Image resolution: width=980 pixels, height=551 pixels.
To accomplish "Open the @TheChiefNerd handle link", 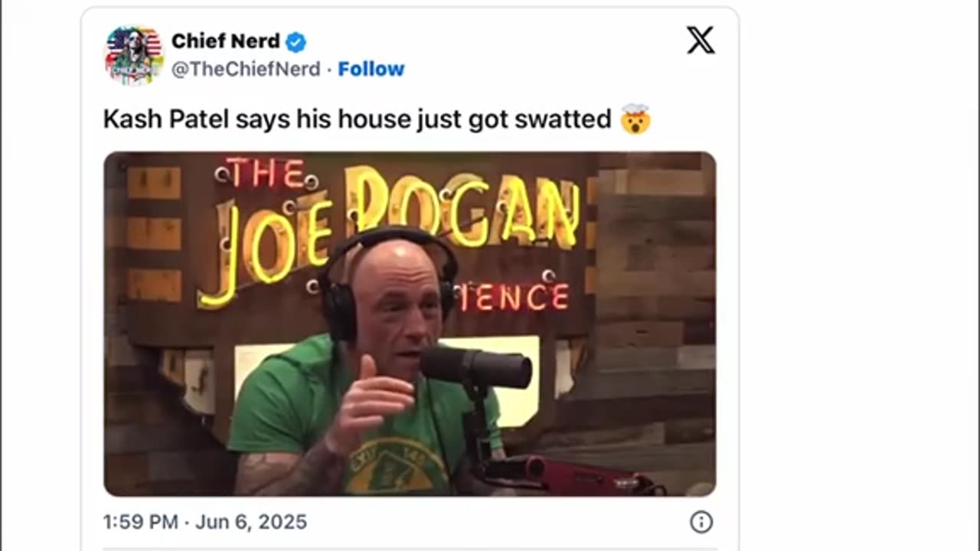I will pyautogui.click(x=246, y=69).
